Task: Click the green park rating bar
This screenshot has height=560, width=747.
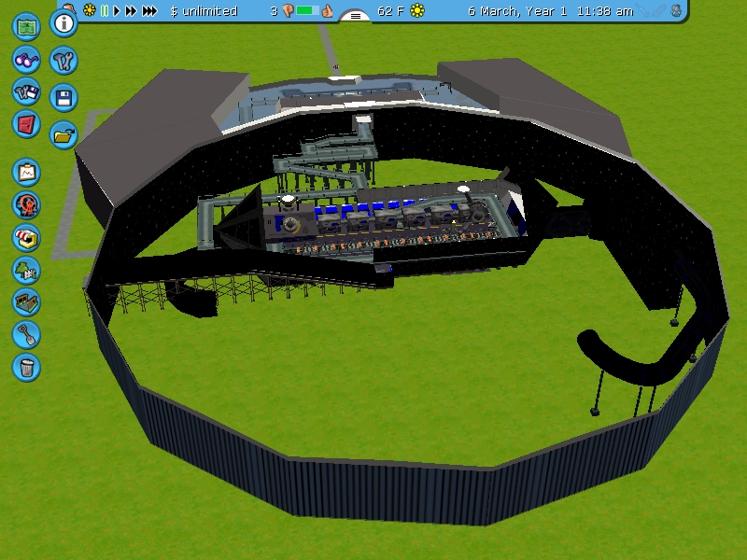Action: (x=307, y=10)
